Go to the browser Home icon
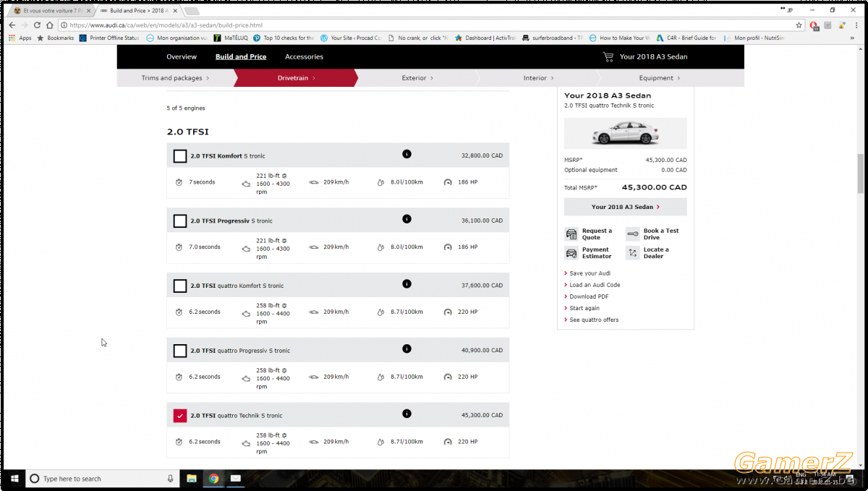The width and height of the screenshot is (868, 491). (x=49, y=25)
